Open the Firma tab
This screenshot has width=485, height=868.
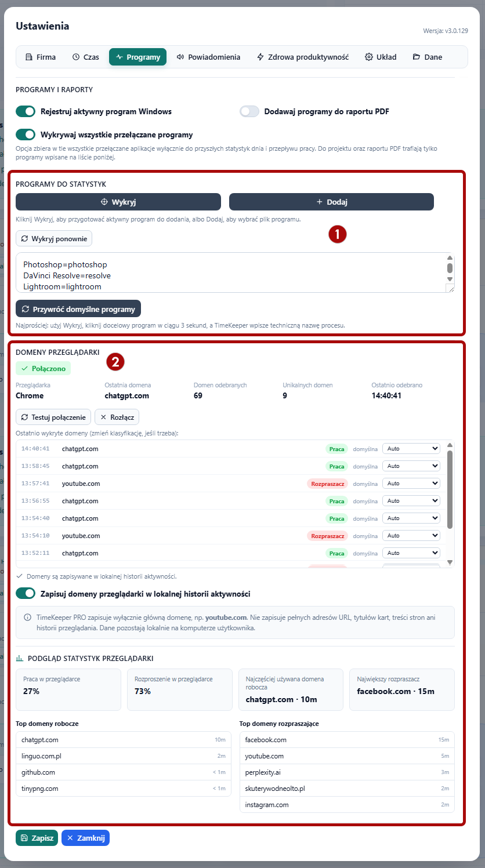(x=41, y=57)
